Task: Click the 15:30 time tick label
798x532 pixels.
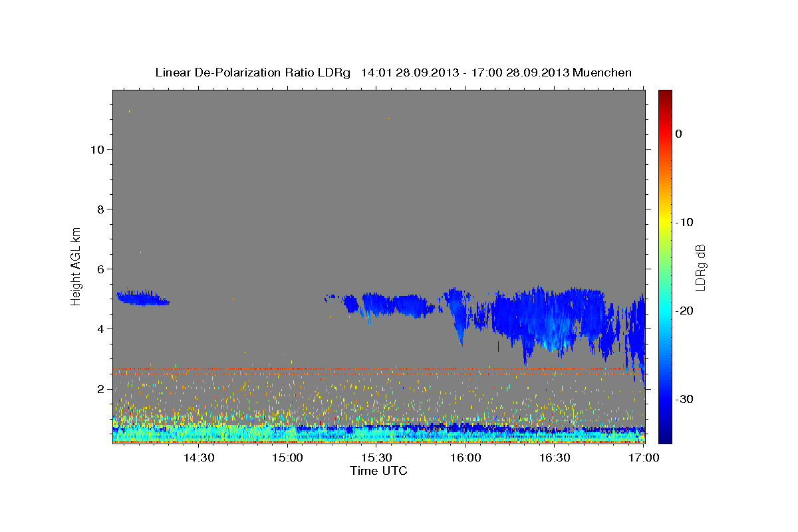Action: tap(376, 458)
